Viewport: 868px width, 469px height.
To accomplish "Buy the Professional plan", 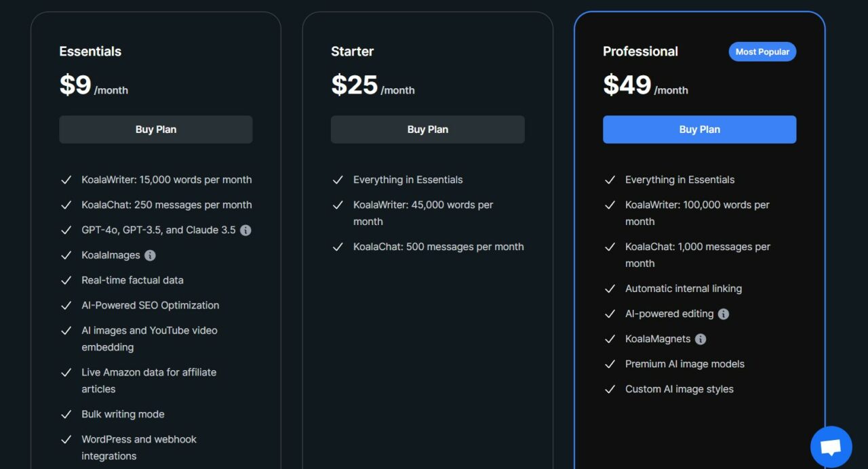I will 699,129.
